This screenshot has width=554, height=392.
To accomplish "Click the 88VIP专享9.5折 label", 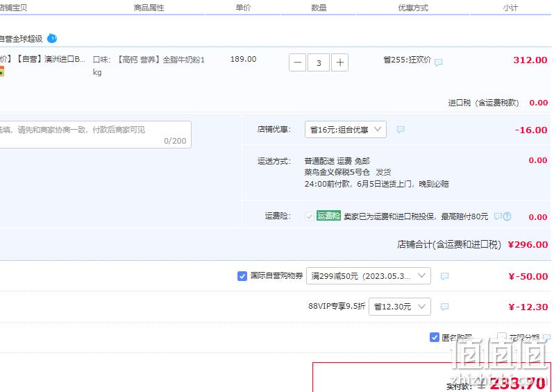I will [x=337, y=306].
